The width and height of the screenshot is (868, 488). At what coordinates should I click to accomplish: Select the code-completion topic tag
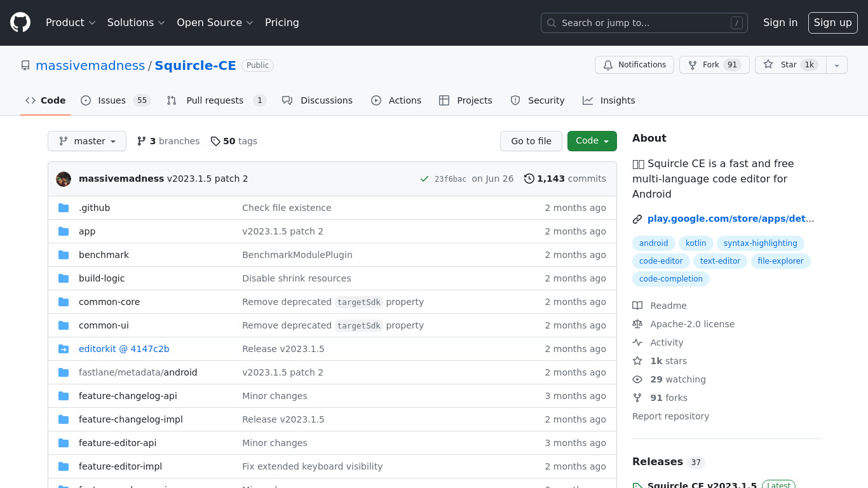[x=671, y=279]
